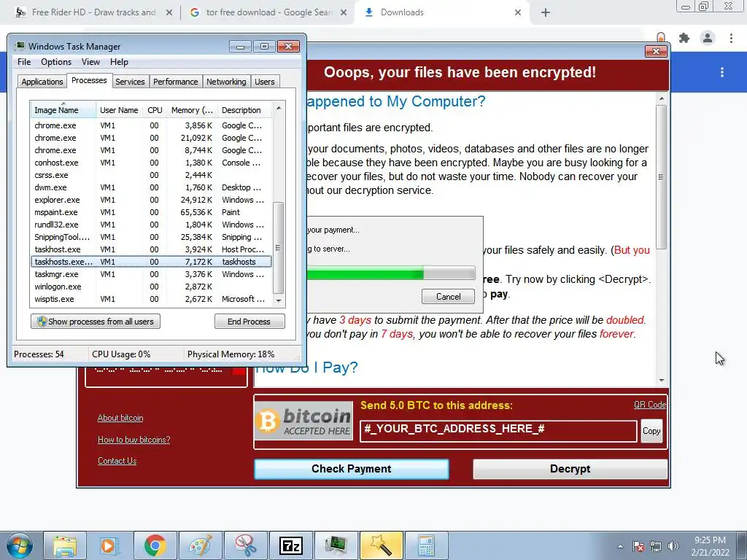Open Windows Start menu orb

point(20,545)
